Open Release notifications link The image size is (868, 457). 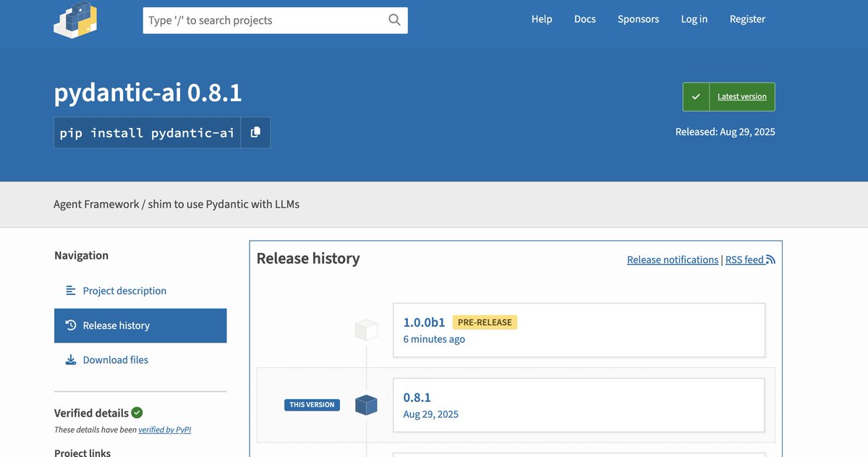coord(673,260)
